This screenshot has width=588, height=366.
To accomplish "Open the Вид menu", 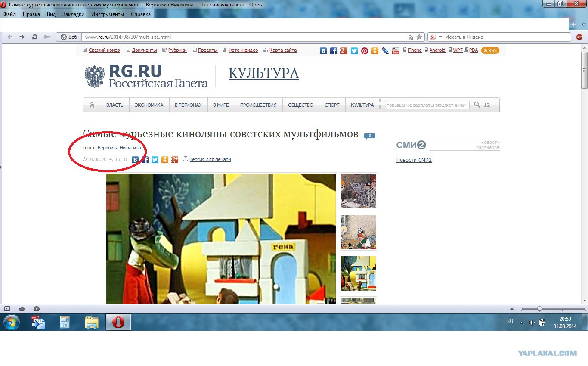I will [51, 14].
